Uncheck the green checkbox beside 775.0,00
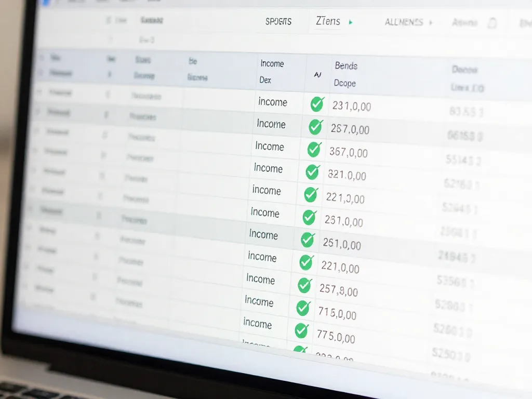The height and width of the screenshot is (399, 532). 301,330
